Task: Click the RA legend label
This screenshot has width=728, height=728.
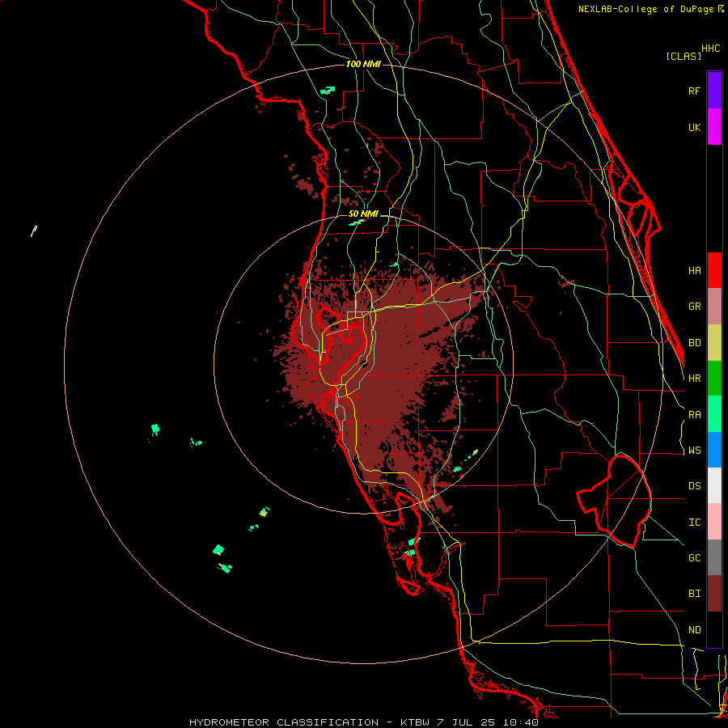Action: pos(694,415)
